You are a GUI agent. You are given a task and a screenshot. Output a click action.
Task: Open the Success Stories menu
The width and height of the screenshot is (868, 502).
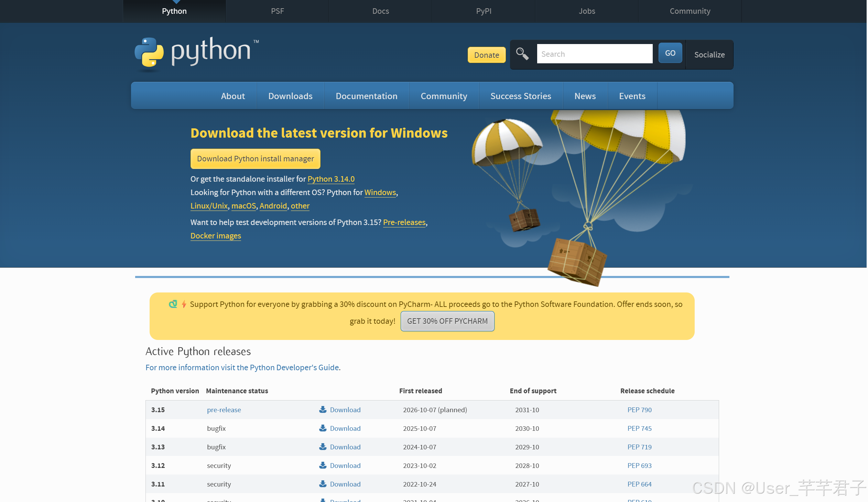pyautogui.click(x=521, y=96)
